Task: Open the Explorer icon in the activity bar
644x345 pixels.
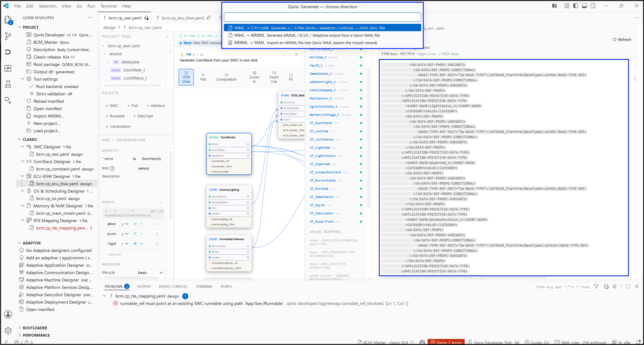Action: pyautogui.click(x=8, y=20)
